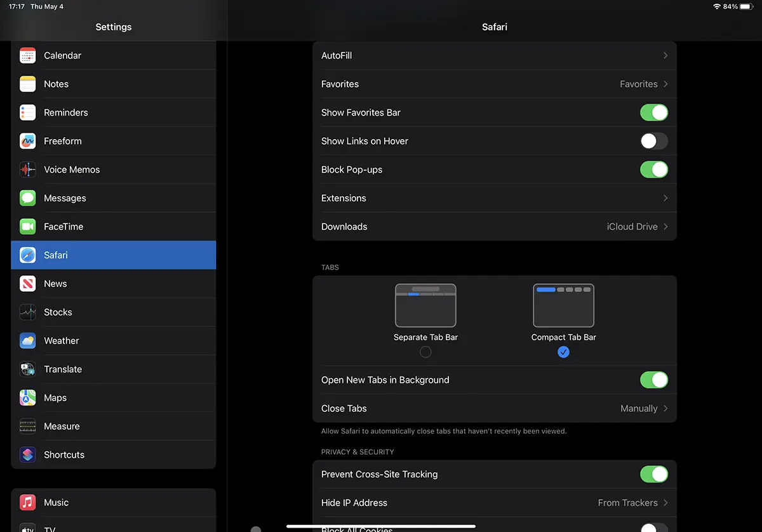This screenshot has height=532, width=762.
Task: Open Extensions via its chevron
Action: click(x=665, y=198)
